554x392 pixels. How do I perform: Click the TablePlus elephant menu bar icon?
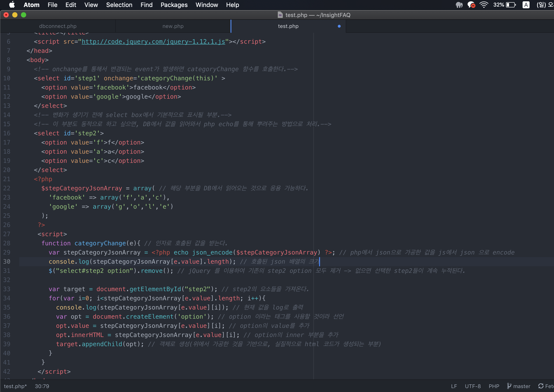[x=459, y=5]
